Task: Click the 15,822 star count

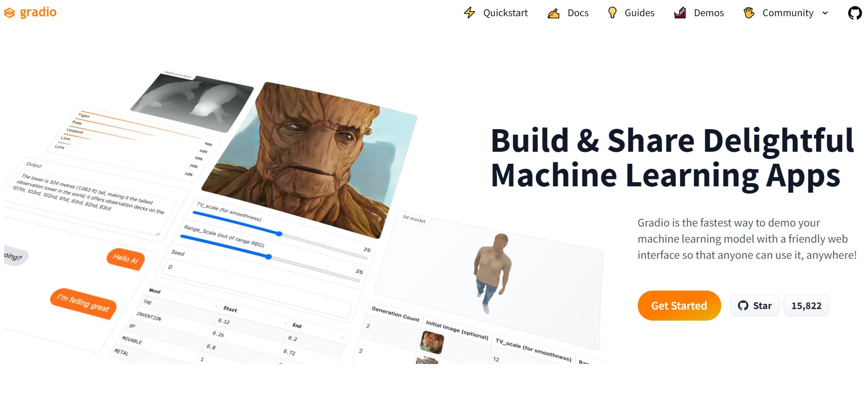Action: (x=806, y=305)
